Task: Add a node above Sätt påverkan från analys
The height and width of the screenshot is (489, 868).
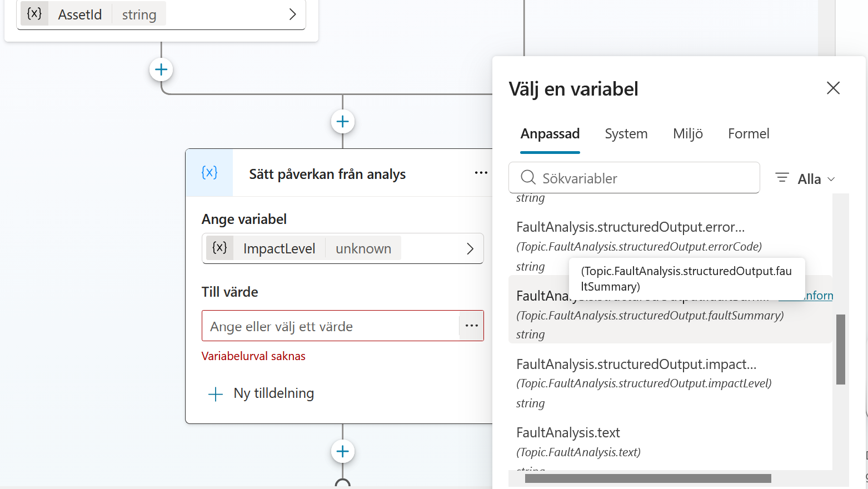Action: click(343, 122)
